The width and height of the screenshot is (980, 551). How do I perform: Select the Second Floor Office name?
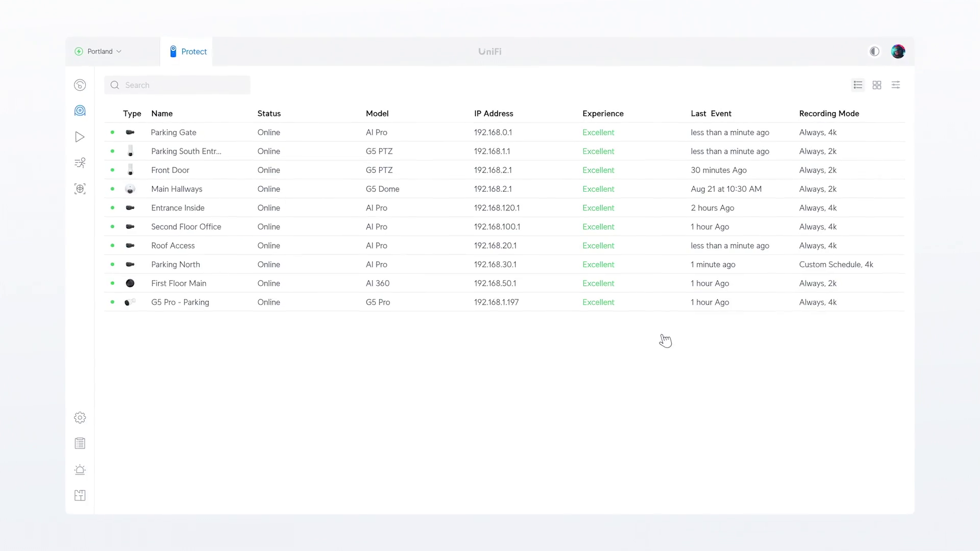(x=186, y=227)
